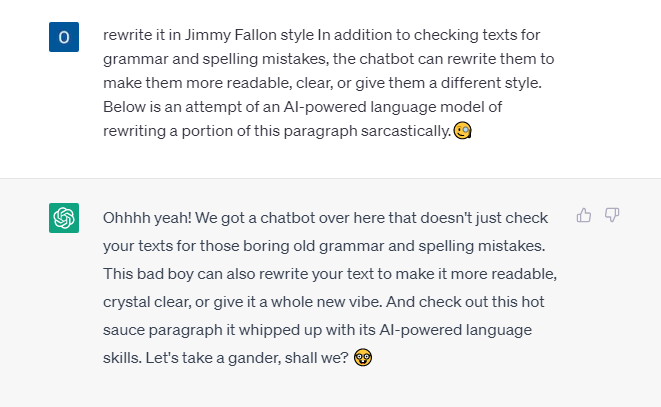Click "Ohhhh yeah!" at the start of the response
Viewport: 661px width, 407px height.
point(147,218)
